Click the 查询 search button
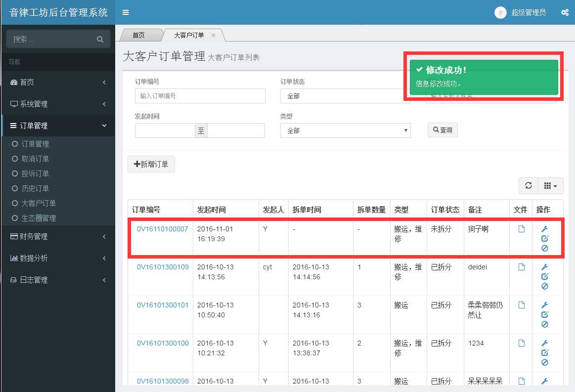Viewport: 575px width, 392px height. click(x=442, y=130)
